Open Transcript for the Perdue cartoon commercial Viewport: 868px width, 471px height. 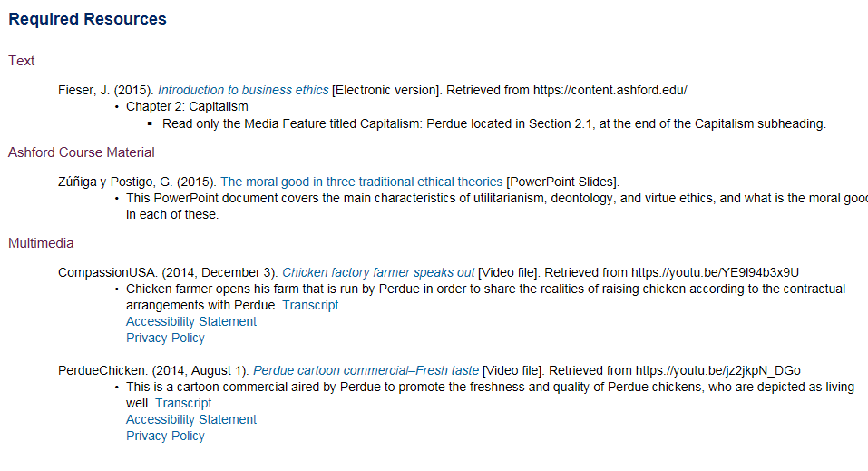point(183,403)
